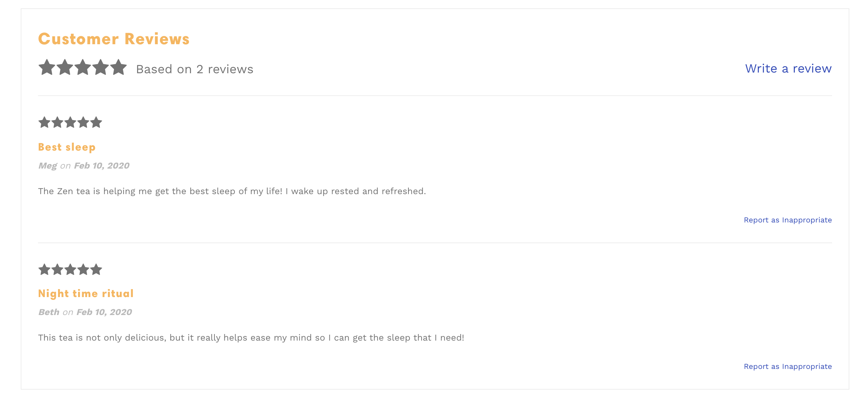The width and height of the screenshot is (868, 400).
Task: Click the "Customer Reviews" heading
Action: [114, 39]
